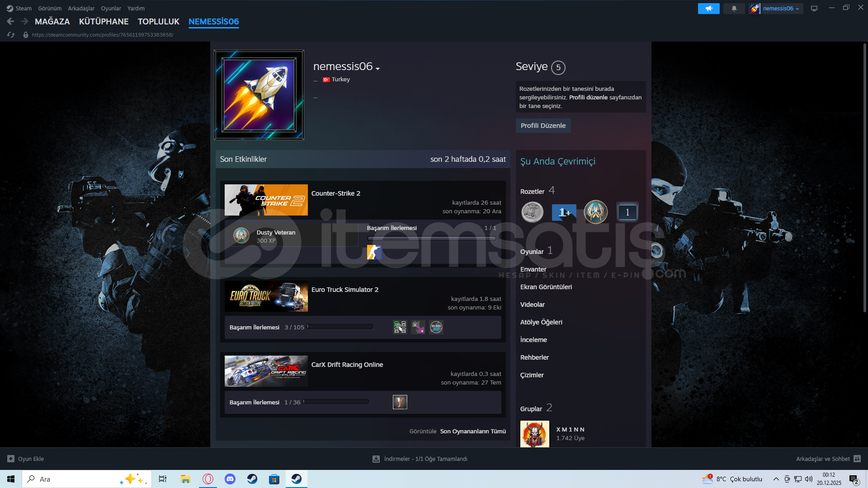
Task: Open Discord from the Windows taskbar
Action: (230, 479)
